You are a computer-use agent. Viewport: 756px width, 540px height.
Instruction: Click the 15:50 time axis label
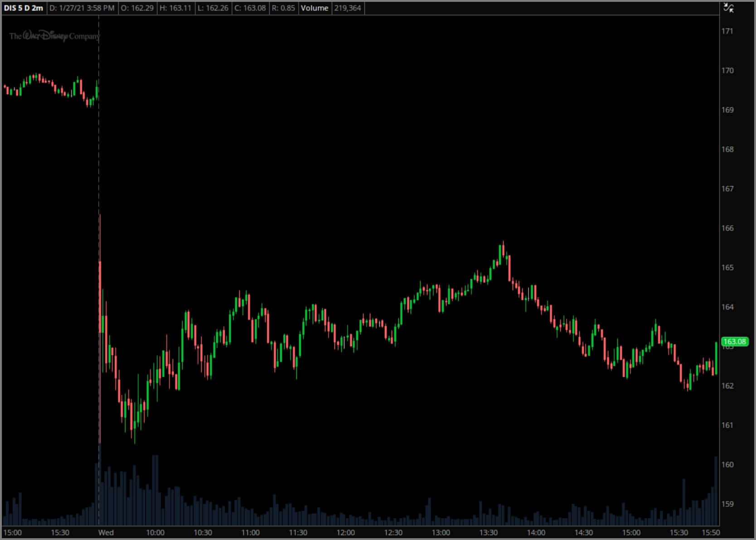click(711, 533)
